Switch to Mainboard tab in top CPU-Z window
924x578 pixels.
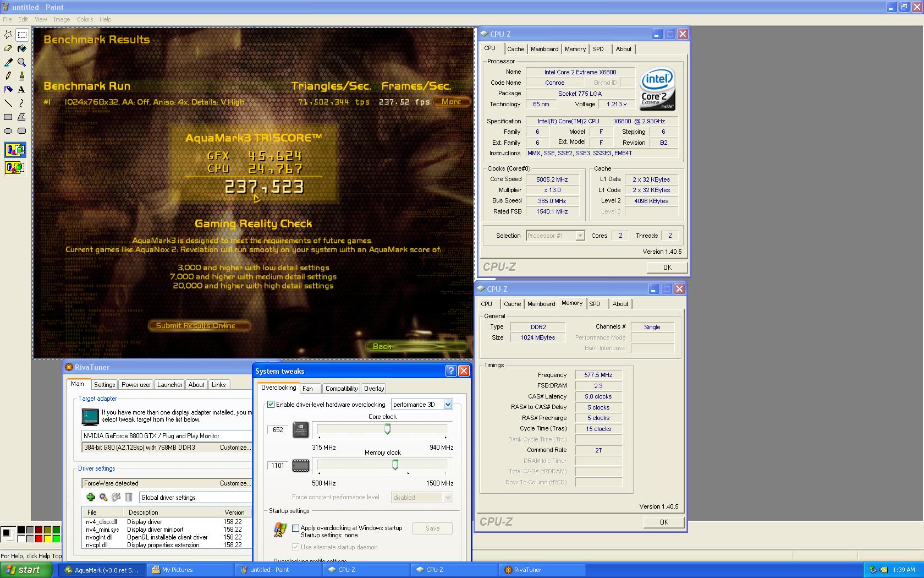click(544, 49)
